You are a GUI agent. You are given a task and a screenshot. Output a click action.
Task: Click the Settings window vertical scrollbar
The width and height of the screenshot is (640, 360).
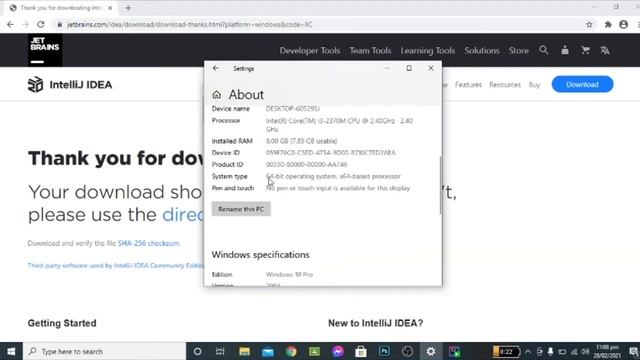pyautogui.click(x=440, y=185)
